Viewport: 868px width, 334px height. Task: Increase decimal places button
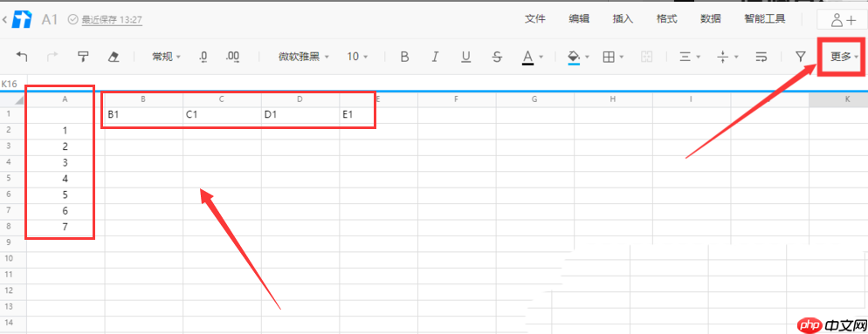coord(233,57)
